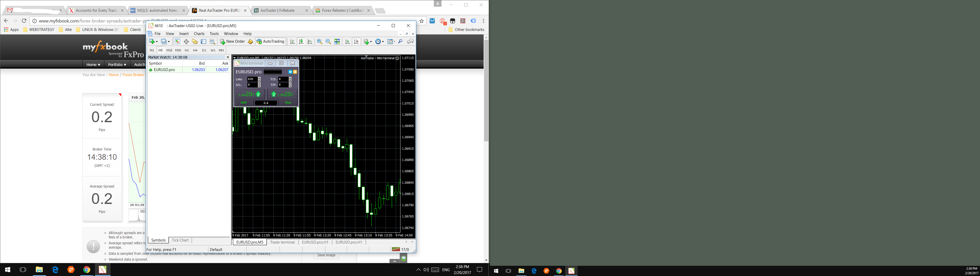Increase Lots value with up arrow
Viewport: 980px width, 276px height.
(260, 78)
